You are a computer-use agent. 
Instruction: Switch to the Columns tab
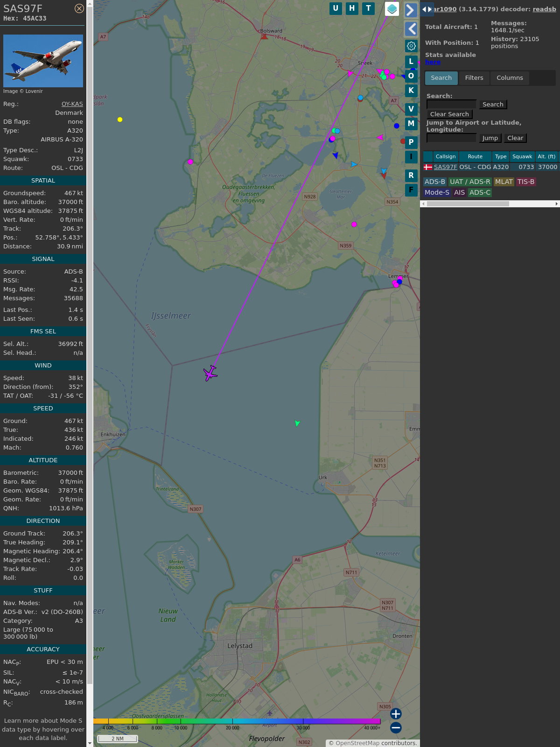point(510,78)
